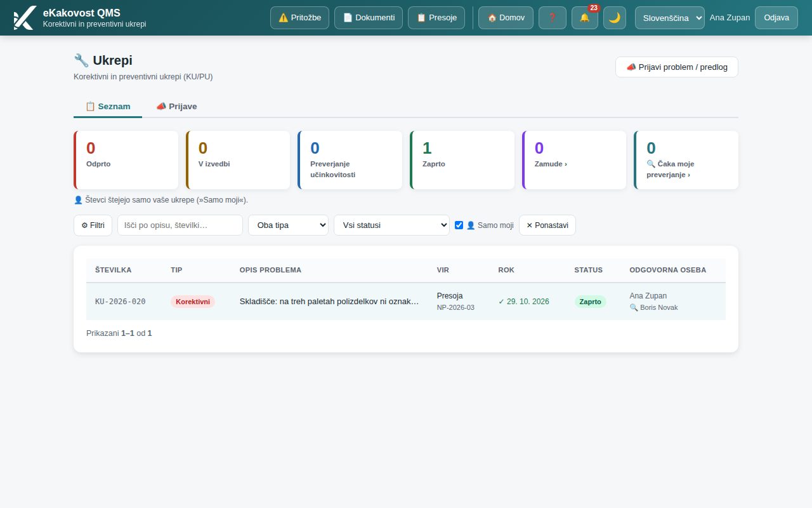Viewport: 812px width, 508px height.
Task: Click verifier name Boris Novak
Action: pyautogui.click(x=659, y=307)
